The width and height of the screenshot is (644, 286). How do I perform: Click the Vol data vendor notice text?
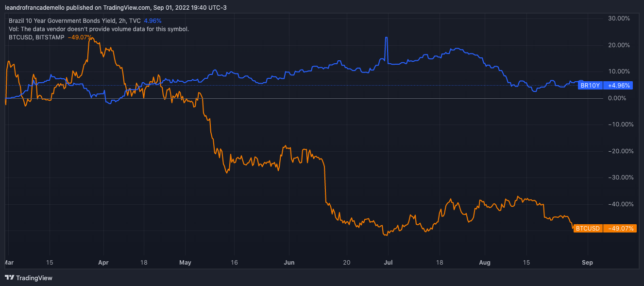tap(99, 29)
